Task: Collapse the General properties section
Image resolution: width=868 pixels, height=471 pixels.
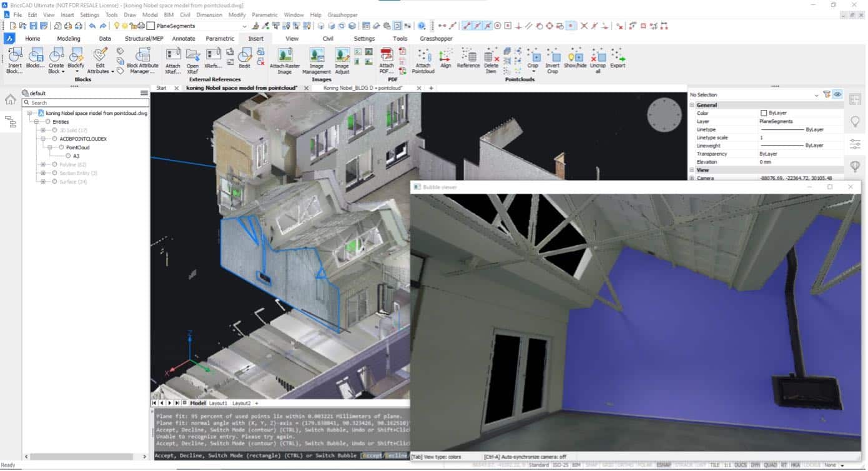Action: coord(692,105)
